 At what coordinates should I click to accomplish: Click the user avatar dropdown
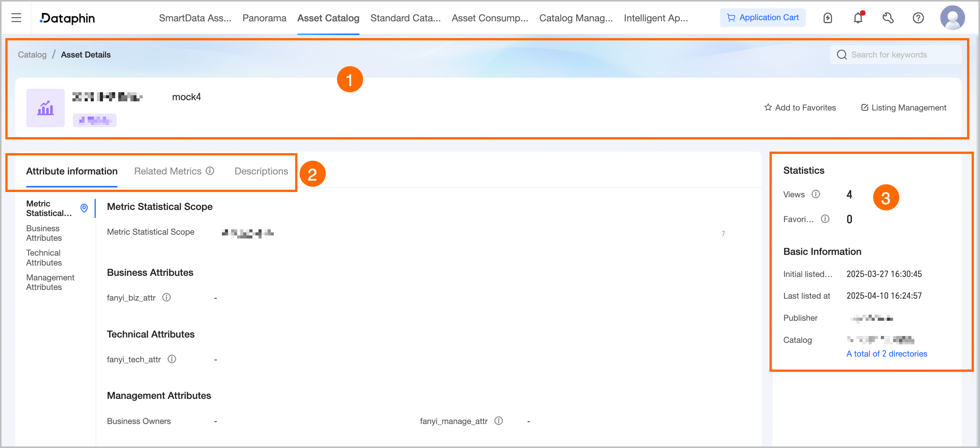pos(953,18)
